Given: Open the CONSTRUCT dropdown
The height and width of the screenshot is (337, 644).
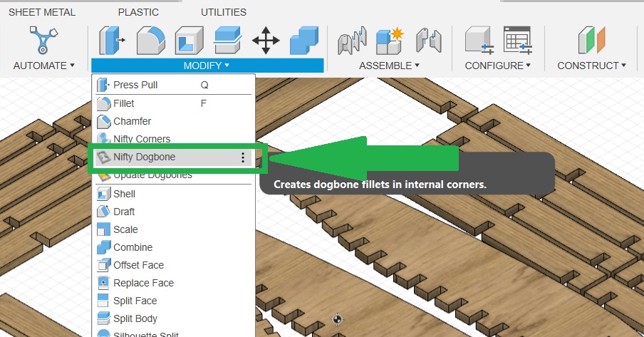Looking at the screenshot, I should 591,66.
